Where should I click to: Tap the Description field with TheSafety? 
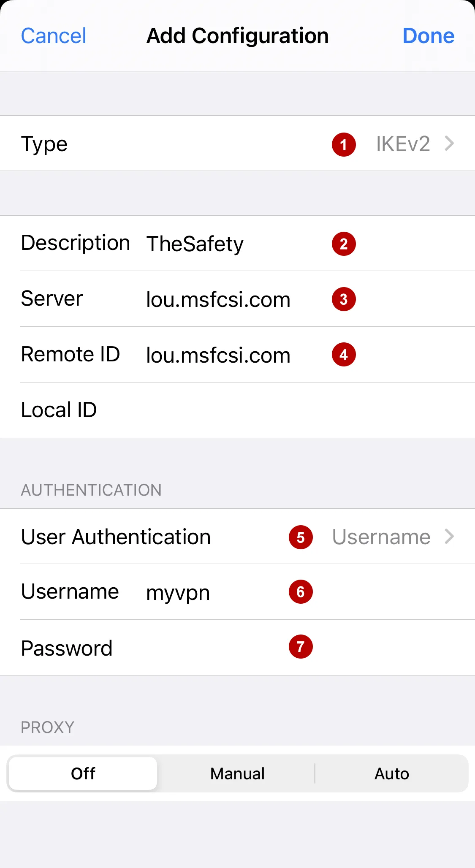(x=237, y=244)
